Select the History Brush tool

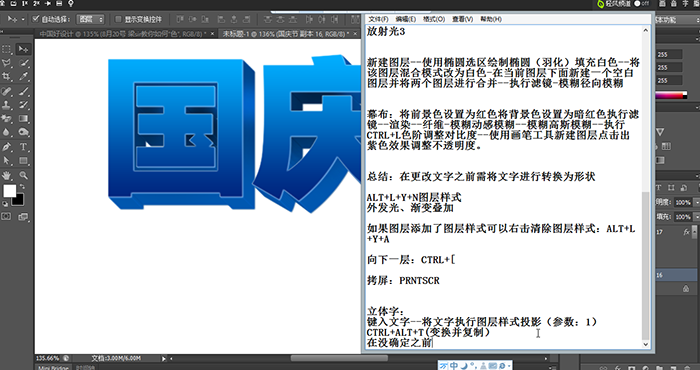pyautogui.click(x=23, y=105)
